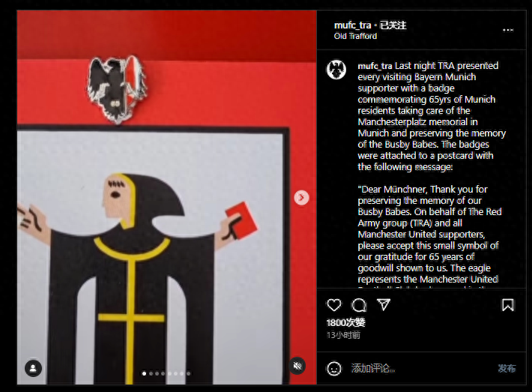Share post using paper plane icon
Screen dimensions: 532x392
coord(384,304)
